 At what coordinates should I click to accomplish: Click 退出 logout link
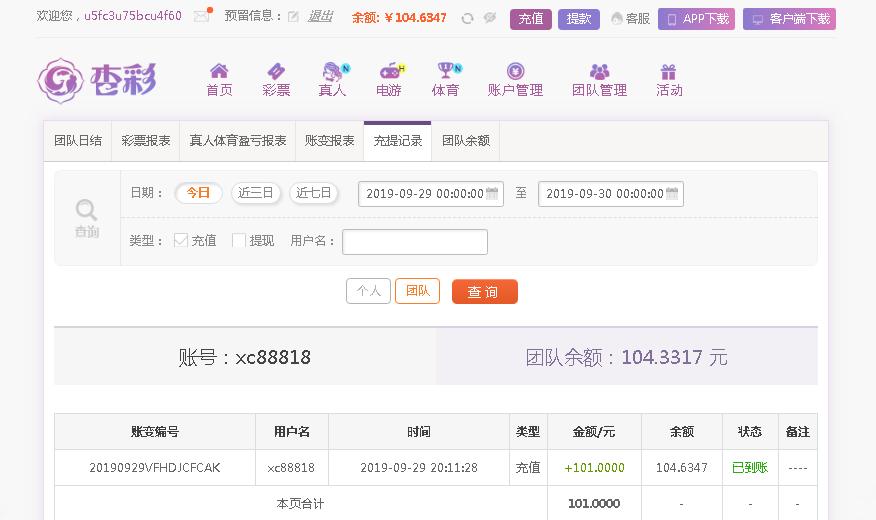coord(320,16)
